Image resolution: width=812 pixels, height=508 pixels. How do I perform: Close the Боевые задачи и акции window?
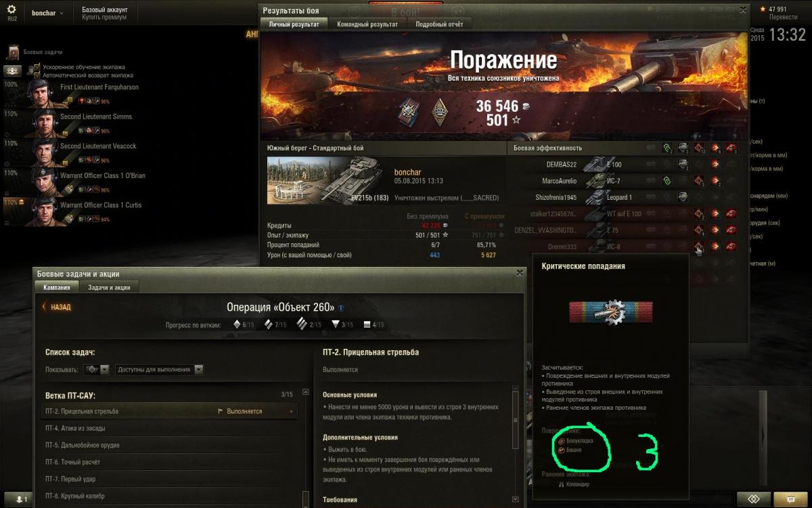point(520,273)
